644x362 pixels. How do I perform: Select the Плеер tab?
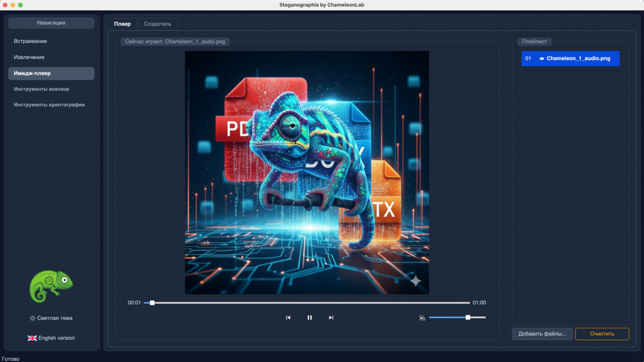coord(122,24)
